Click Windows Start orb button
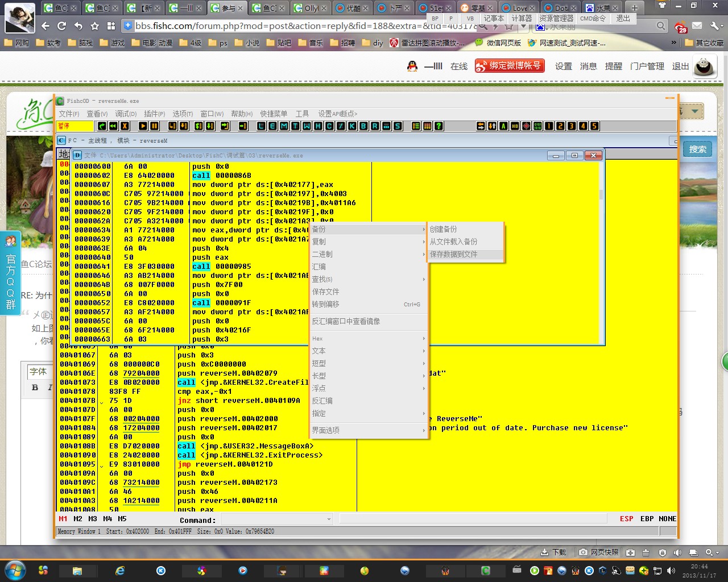The width and height of the screenshot is (728, 582). pos(15,570)
